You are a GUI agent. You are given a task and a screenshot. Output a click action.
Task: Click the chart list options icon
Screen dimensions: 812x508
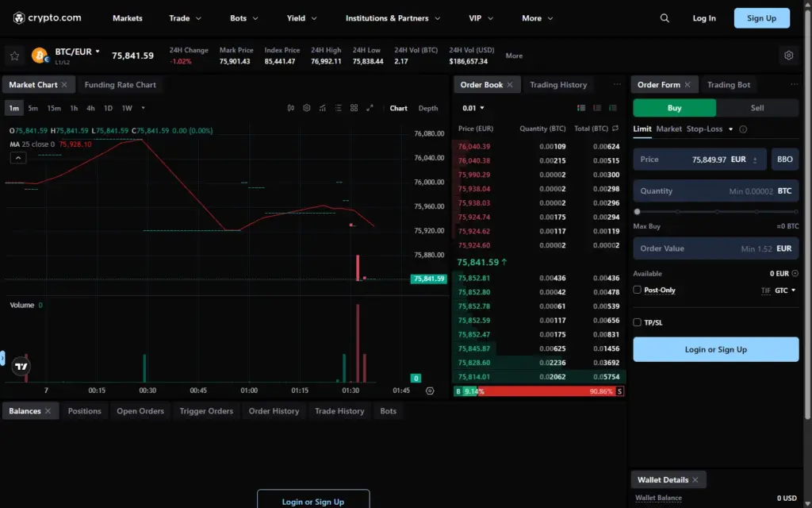(338, 108)
